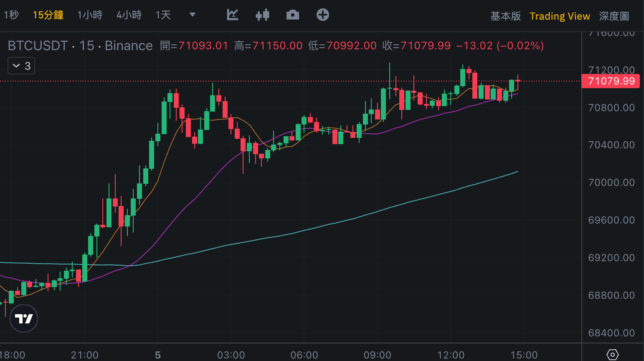The width and height of the screenshot is (644, 361).
Task: Open the technical indicators icon
Action: tap(233, 15)
